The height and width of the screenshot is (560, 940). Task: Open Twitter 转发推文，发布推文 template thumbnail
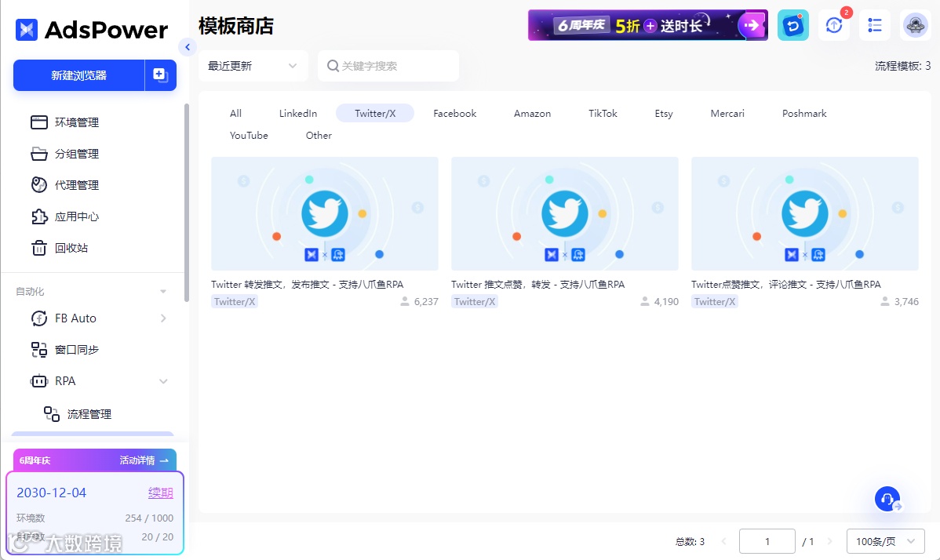(x=325, y=214)
